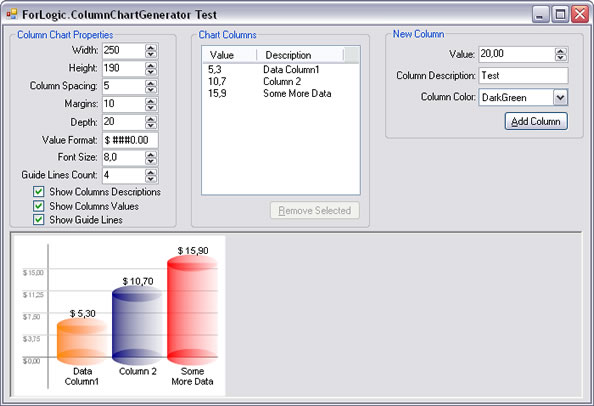
Task: Click the Column Spacing input field
Action: coord(124,86)
